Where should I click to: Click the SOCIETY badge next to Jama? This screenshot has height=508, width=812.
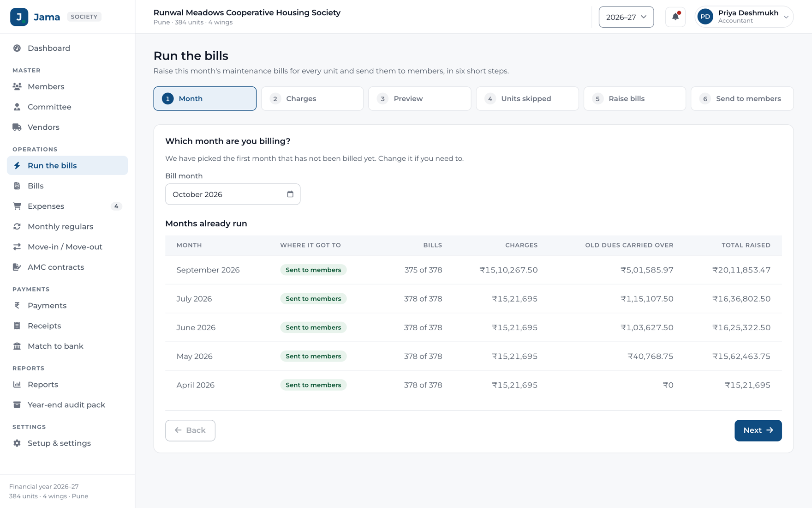pyautogui.click(x=84, y=17)
